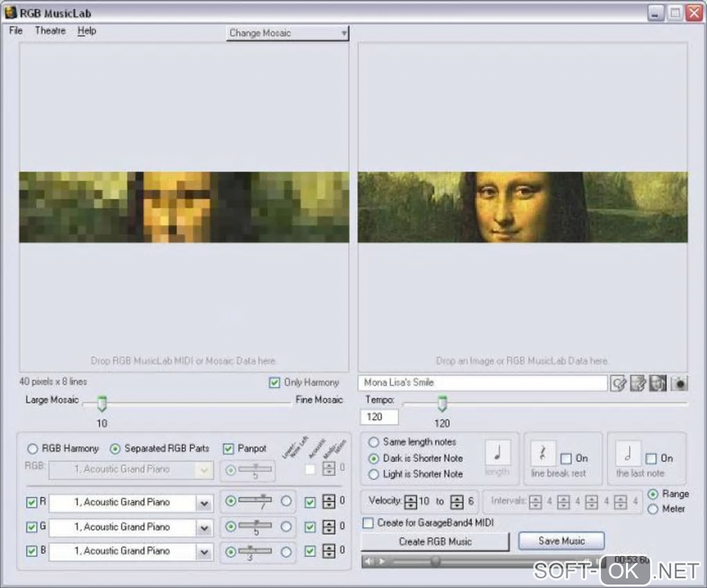707x588 pixels.
Task: Open the Theatre menu
Action: click(x=51, y=31)
